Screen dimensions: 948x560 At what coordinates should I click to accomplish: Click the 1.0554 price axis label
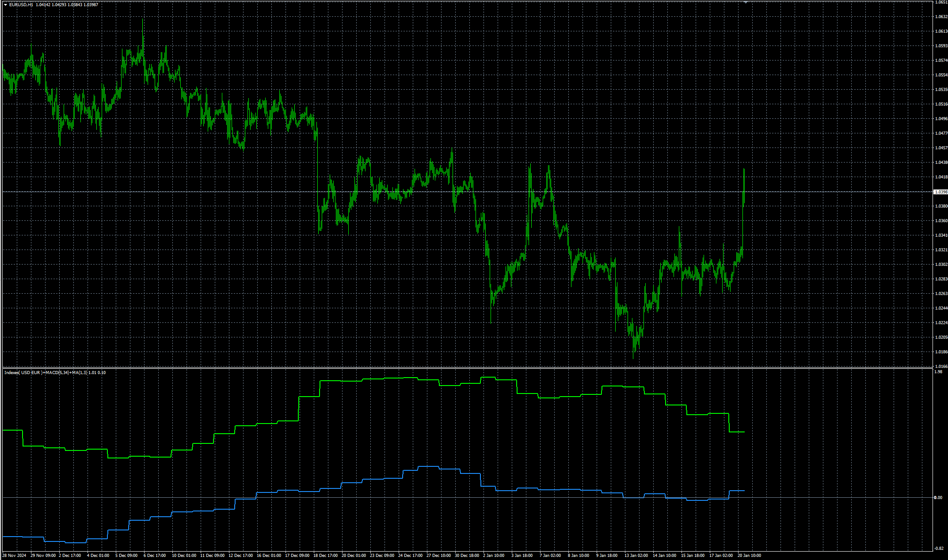[941, 75]
